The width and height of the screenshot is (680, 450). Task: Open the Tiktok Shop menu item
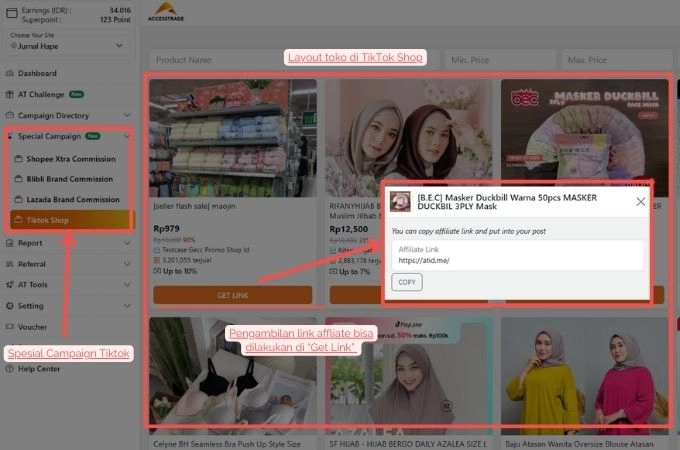(70, 220)
